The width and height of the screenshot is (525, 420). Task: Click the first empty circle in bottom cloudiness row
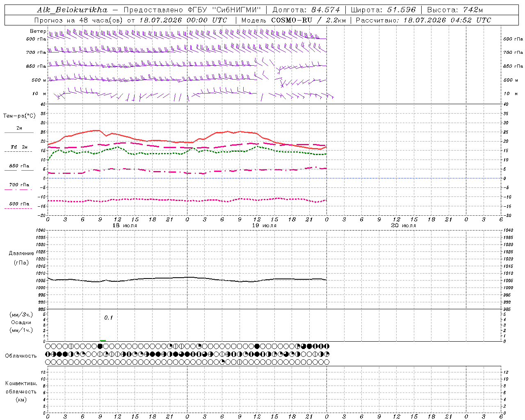pyautogui.click(x=48, y=362)
